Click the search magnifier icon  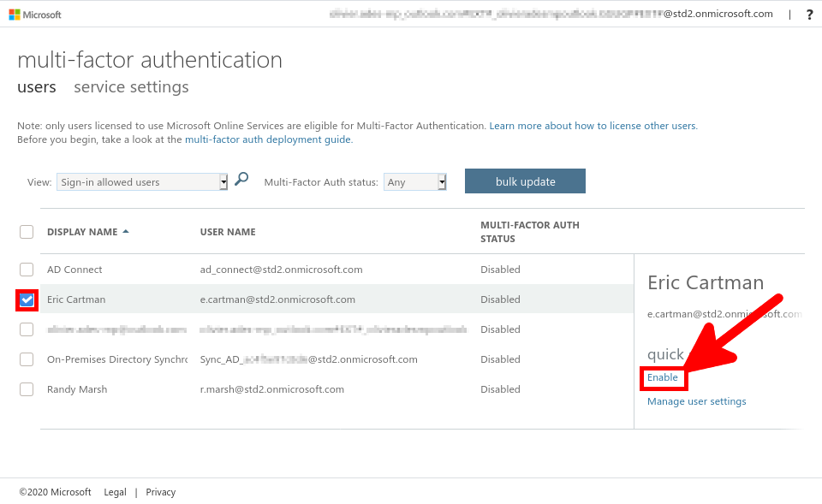click(241, 180)
